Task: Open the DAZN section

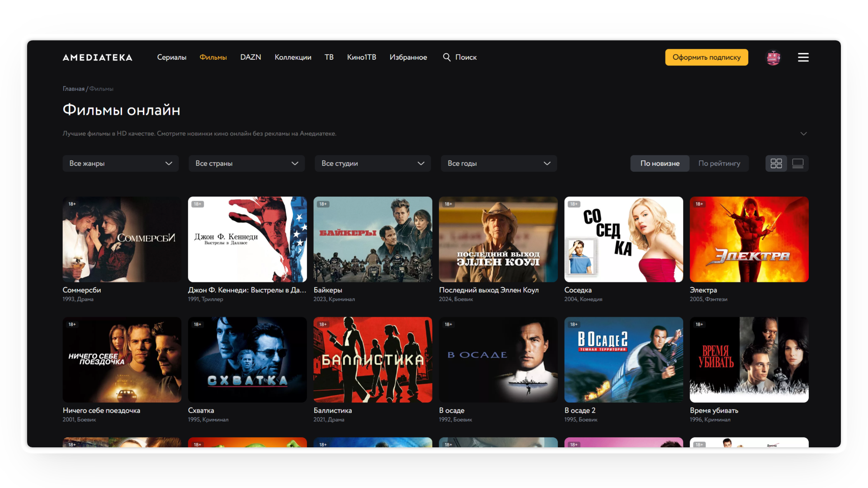Action: tap(251, 57)
